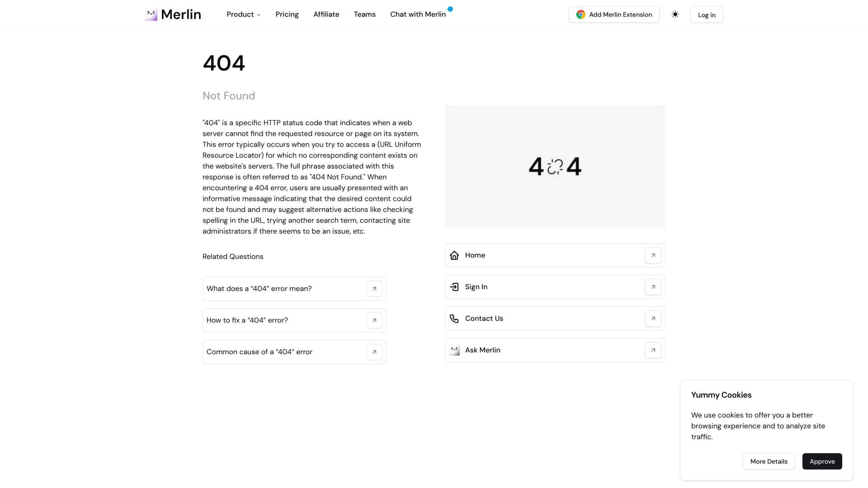
Task: Click arrow beside 'How to fix a 404 error?'
Action: click(x=374, y=320)
